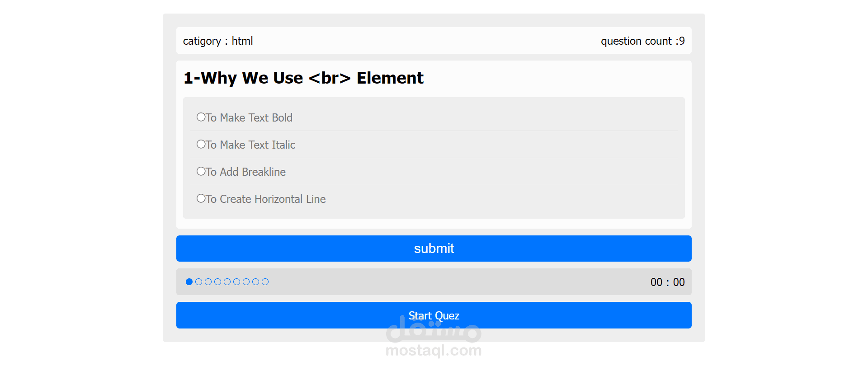The image size is (868, 366).
Task: Select the 'To Make Text Bold' radio button
Action: pyautogui.click(x=201, y=117)
